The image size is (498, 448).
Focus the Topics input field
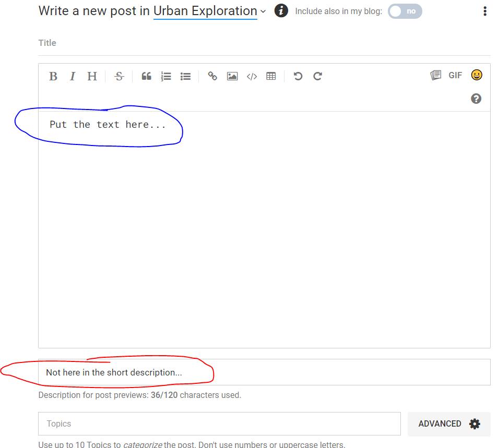[x=219, y=423]
